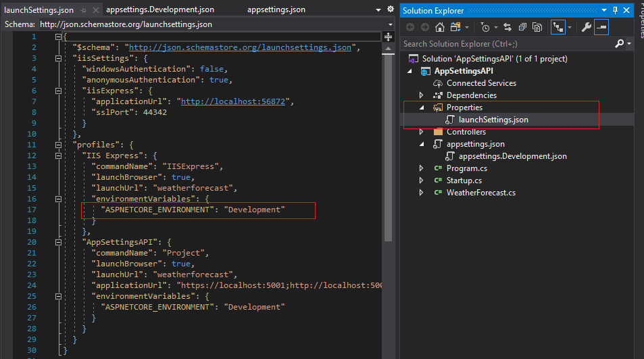Open the localhost:56872 applicationUrl link

coord(233,101)
